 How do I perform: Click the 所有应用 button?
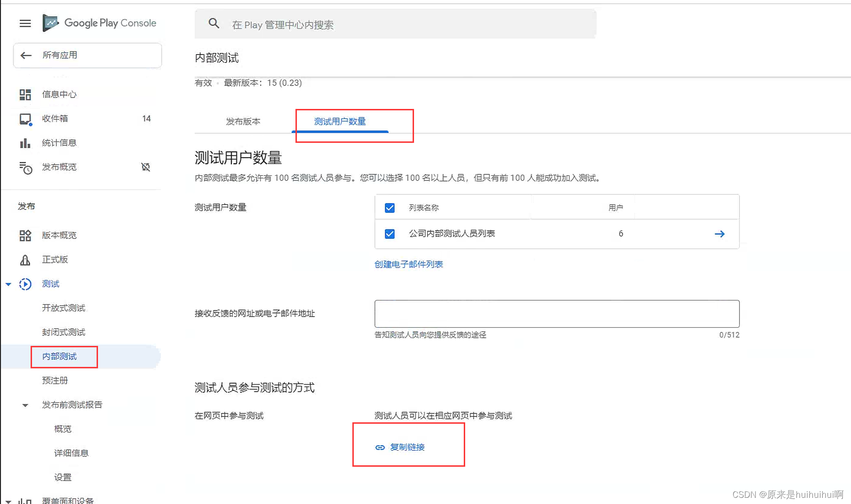point(87,55)
